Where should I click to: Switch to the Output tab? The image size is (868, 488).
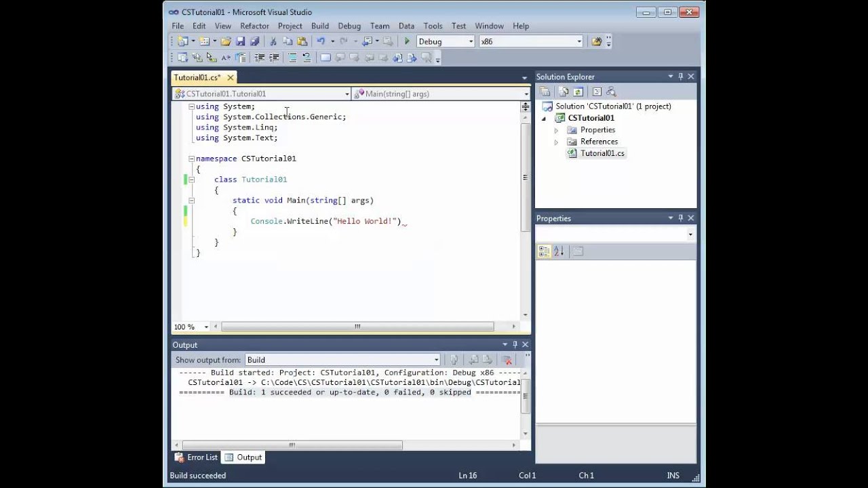(x=243, y=457)
